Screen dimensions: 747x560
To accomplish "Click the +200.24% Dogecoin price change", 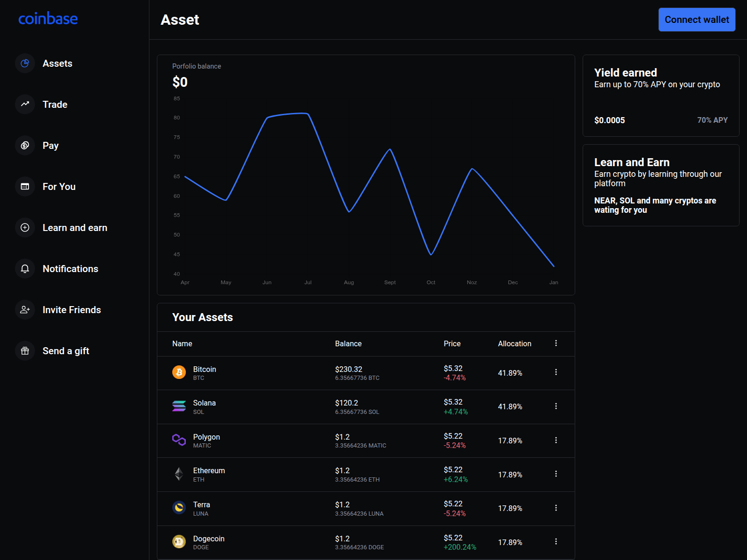I will 460,547.
